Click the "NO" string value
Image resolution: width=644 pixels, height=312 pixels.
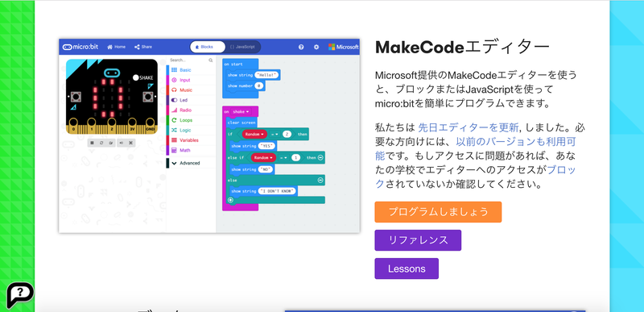point(266,169)
